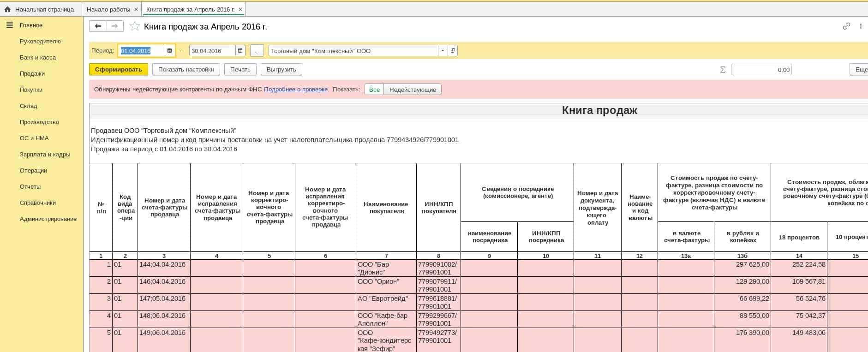Open the Главное section
The image size is (868, 352).
pos(31,25)
